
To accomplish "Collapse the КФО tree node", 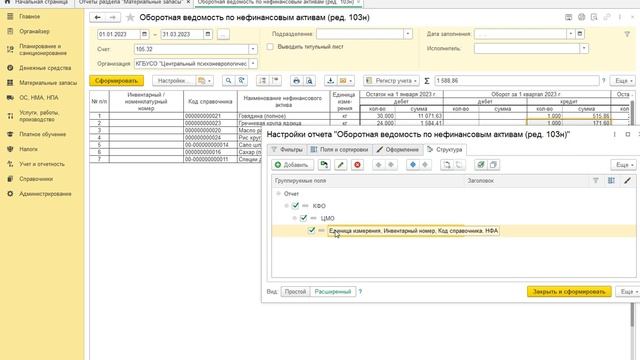I will point(287,206).
